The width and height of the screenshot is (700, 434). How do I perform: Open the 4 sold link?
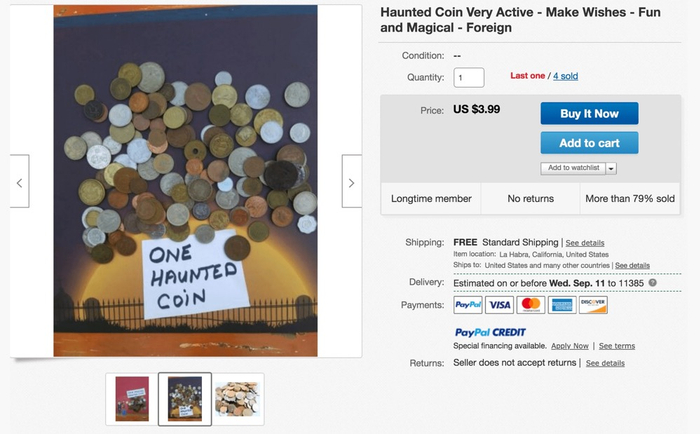565,76
